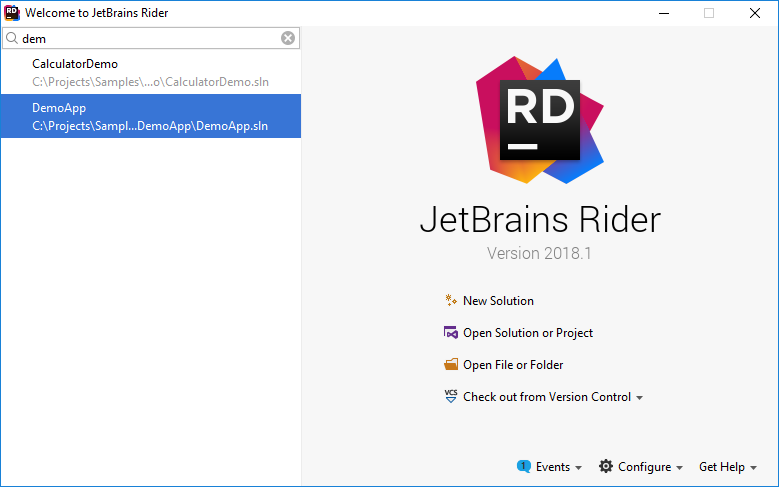
Task: Choose the Open Solution or Project link
Action: pyautogui.click(x=528, y=333)
